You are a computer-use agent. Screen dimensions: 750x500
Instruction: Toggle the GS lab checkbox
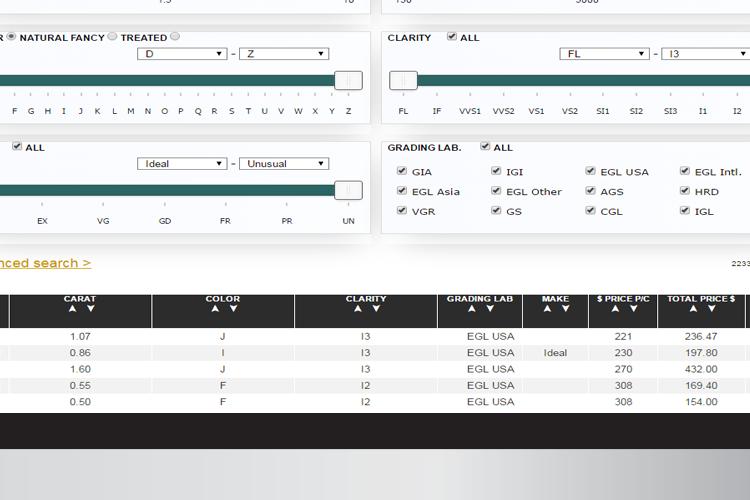point(496,210)
